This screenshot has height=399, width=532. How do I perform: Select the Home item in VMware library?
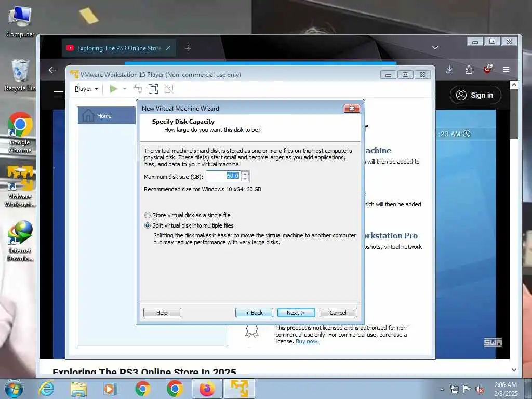107,116
